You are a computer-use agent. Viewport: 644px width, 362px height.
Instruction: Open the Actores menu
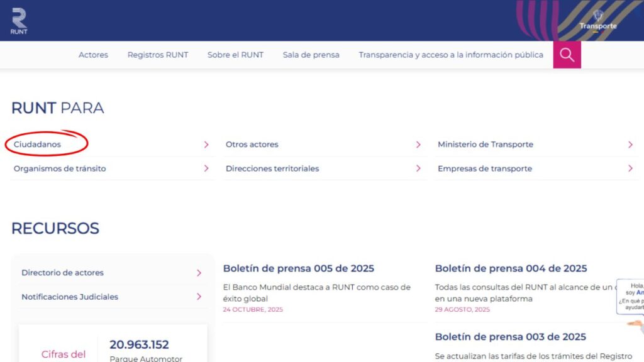coord(93,55)
